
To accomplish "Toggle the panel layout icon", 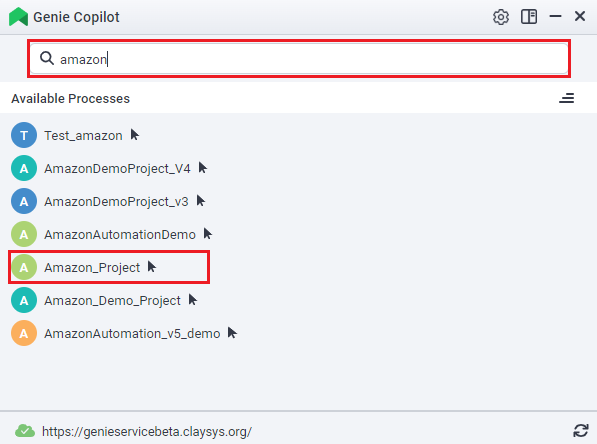I will coord(529,17).
